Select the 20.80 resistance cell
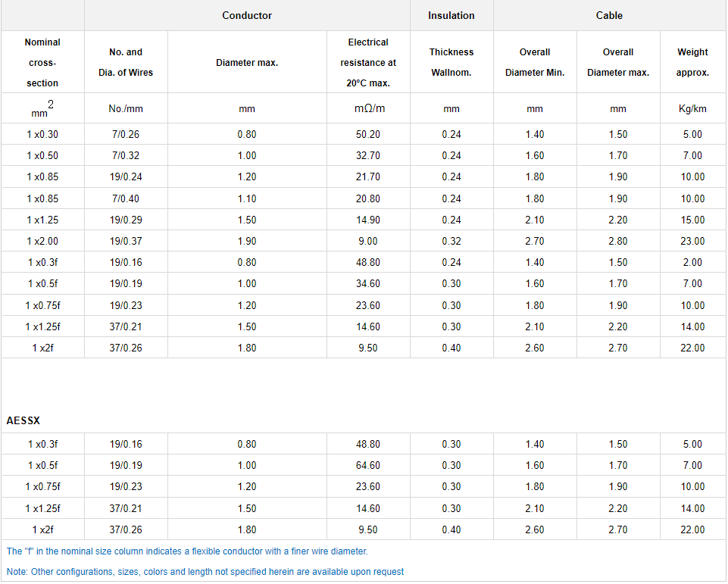728x584 pixels. pos(368,198)
